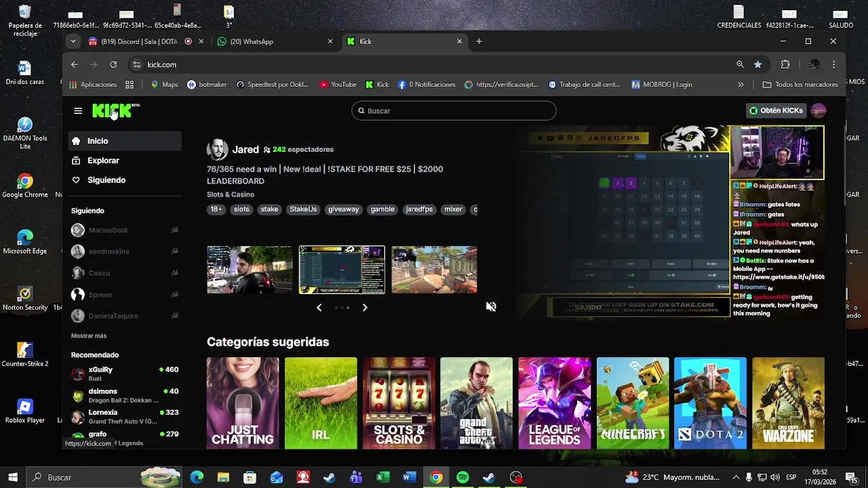The image size is (868, 488).
Task: Click Jared's streamer avatar
Action: point(217,149)
